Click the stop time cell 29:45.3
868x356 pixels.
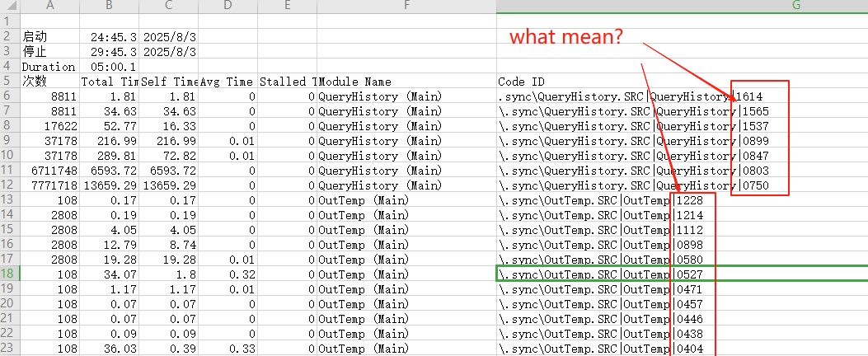pyautogui.click(x=109, y=52)
